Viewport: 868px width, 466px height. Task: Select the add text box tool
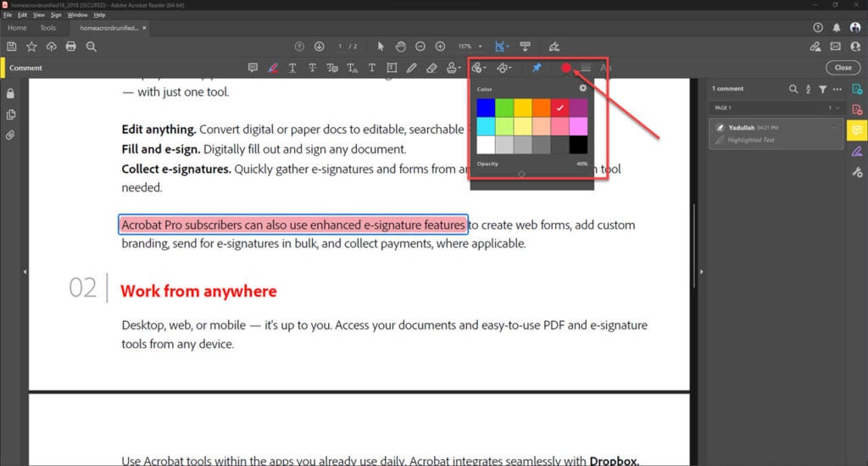[392, 68]
